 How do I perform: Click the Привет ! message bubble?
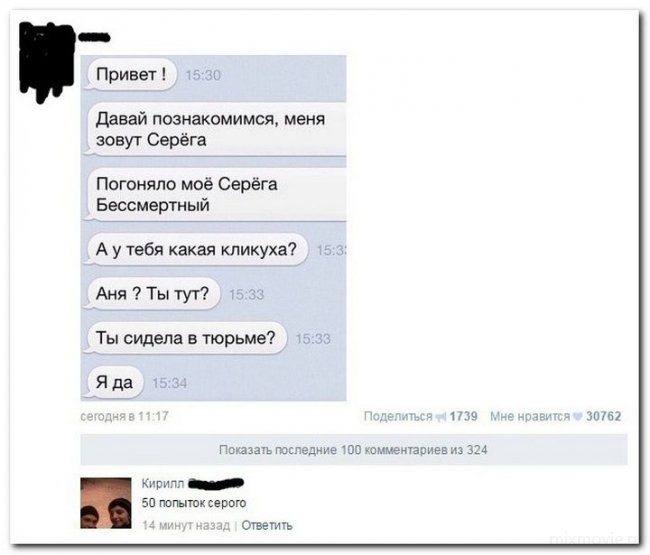[x=131, y=75]
